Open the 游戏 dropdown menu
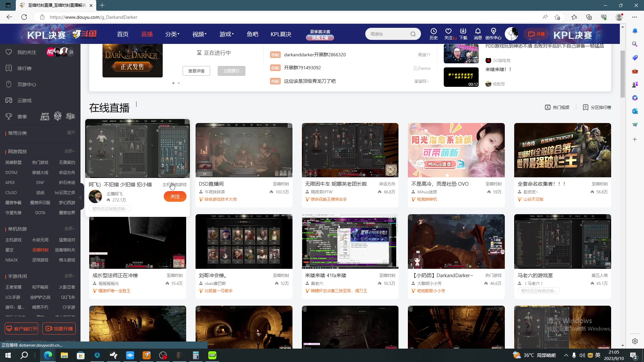 tap(227, 34)
